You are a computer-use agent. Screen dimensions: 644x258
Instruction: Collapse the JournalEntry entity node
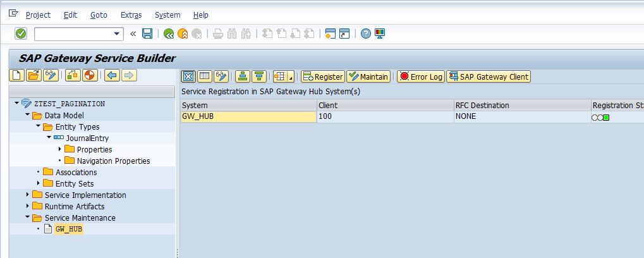(x=49, y=137)
